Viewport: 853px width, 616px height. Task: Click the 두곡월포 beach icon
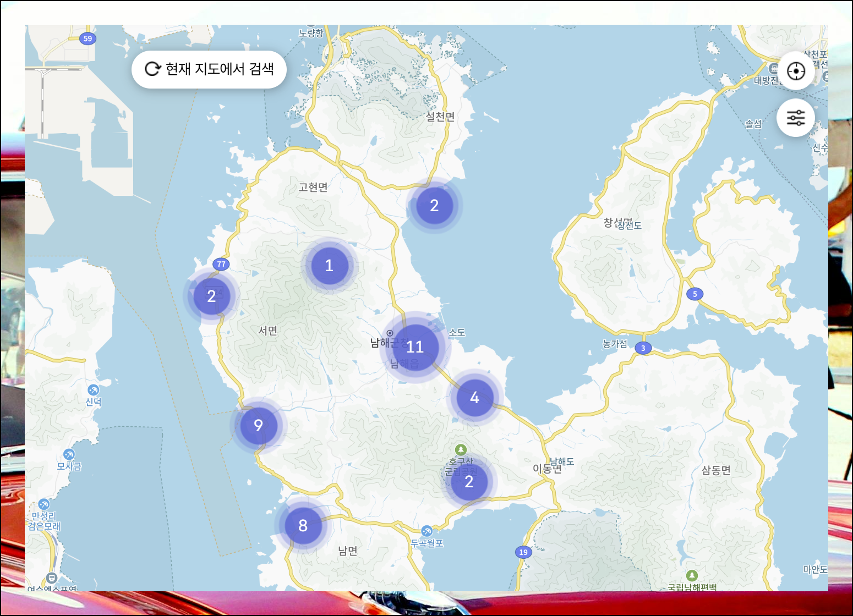pyautogui.click(x=426, y=531)
